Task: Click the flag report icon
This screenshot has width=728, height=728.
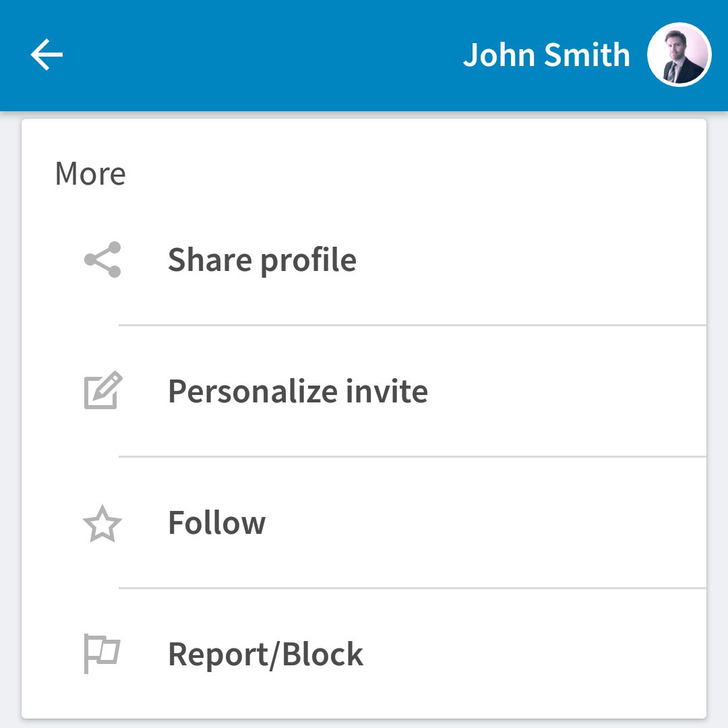Action: pos(102,653)
